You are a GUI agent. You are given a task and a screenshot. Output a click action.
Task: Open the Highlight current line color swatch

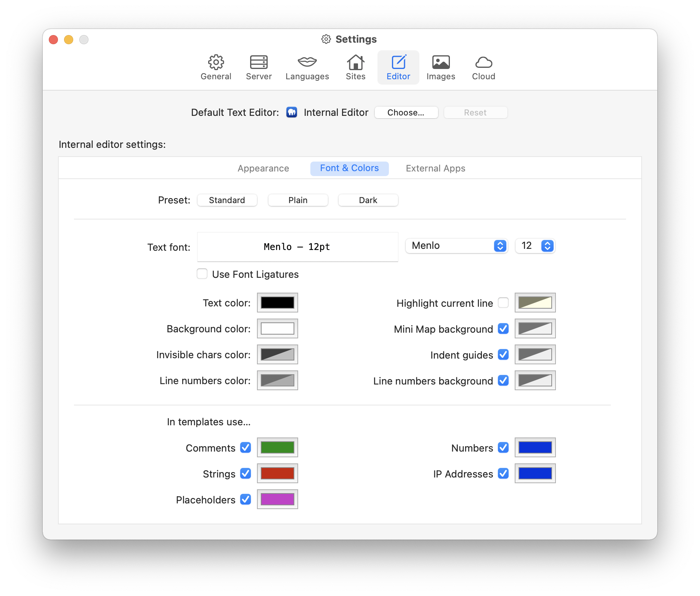[x=535, y=303]
